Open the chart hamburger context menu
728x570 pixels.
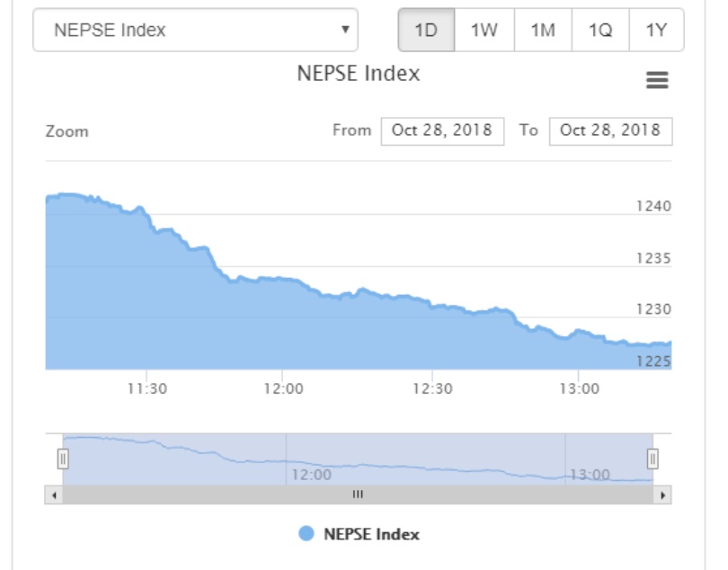(x=657, y=81)
